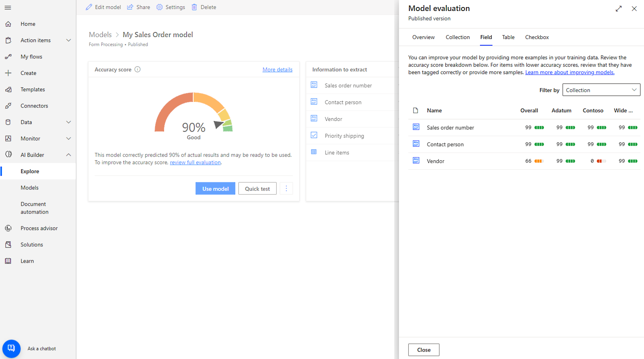Open Connectors in the navigation pane
Image resolution: width=644 pixels, height=359 pixels.
[34, 106]
